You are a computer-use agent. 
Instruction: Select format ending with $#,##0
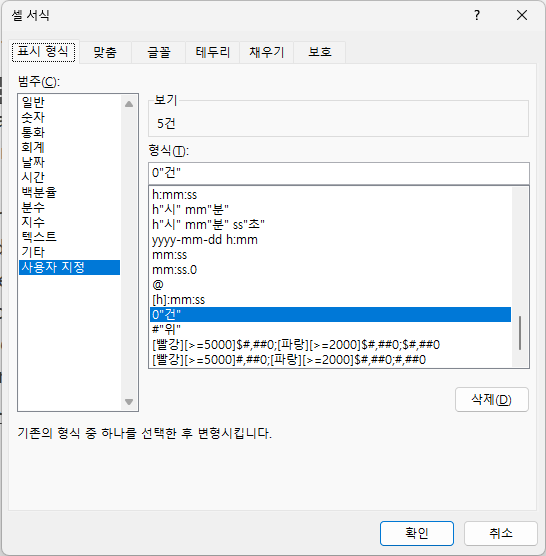click(x=330, y=344)
